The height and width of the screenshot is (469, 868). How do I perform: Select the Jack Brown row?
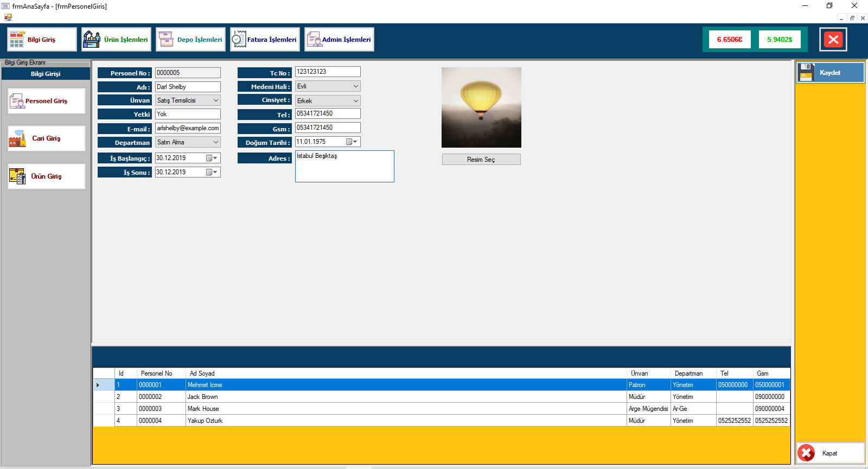[x=442, y=397]
